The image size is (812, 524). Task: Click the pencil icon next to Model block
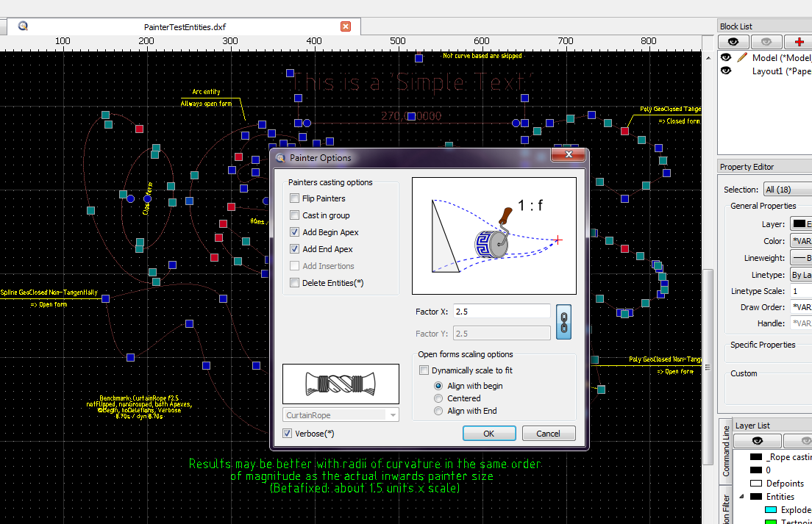(742, 57)
